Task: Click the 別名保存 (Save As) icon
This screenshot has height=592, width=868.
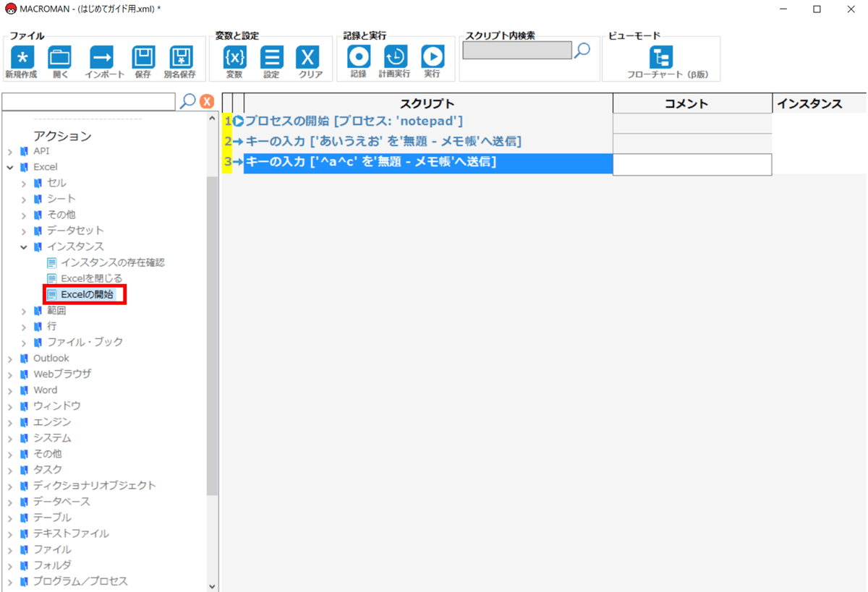Action: pyautogui.click(x=180, y=57)
